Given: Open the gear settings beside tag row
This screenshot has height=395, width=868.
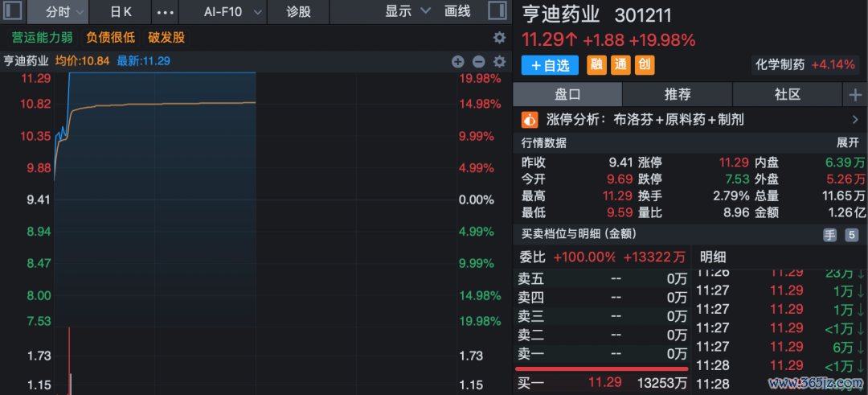Looking at the screenshot, I should point(499,38).
